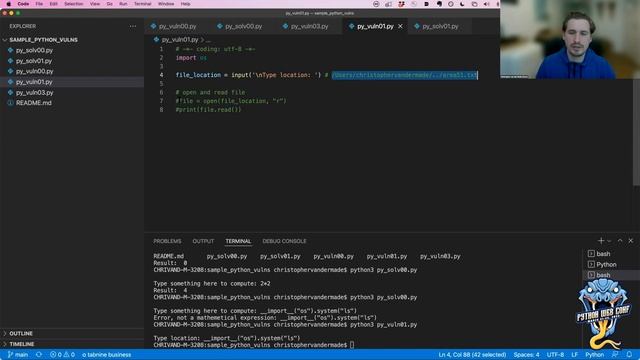
Task: Open py_vuln00.py in the explorer
Action: point(34,71)
